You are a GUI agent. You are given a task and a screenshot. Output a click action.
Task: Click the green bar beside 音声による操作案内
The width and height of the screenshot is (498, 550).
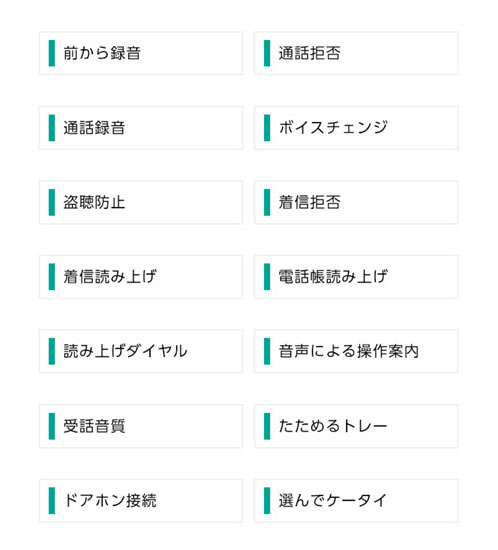click(x=267, y=351)
